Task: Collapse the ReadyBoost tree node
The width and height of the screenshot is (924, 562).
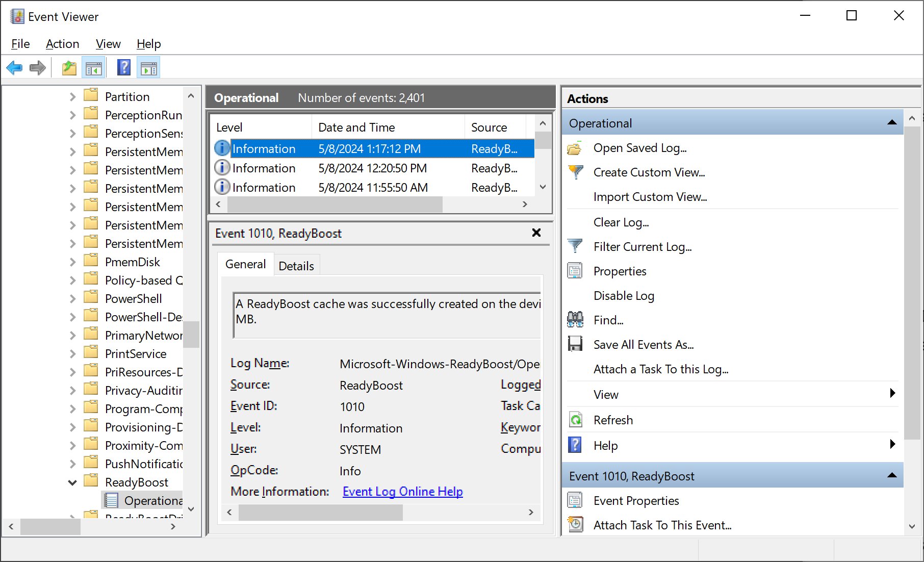Action: click(72, 482)
